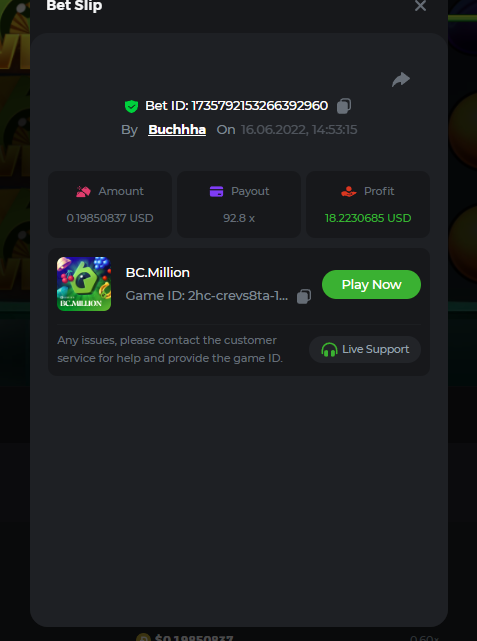
Task: Click the Play Now button
Action: (371, 285)
